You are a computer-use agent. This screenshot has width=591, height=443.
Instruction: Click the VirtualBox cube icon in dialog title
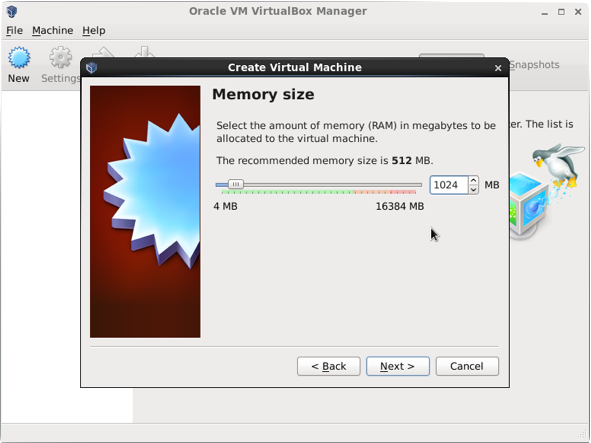(92, 67)
